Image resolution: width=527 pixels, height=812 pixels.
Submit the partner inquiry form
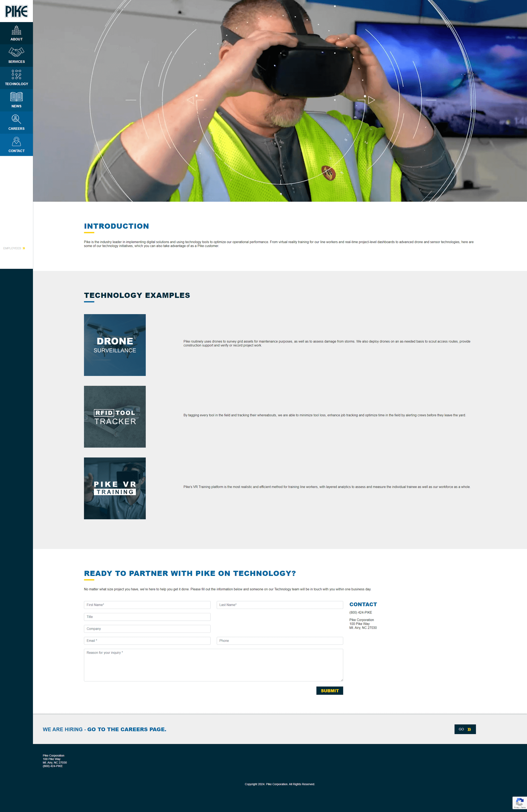click(x=329, y=690)
